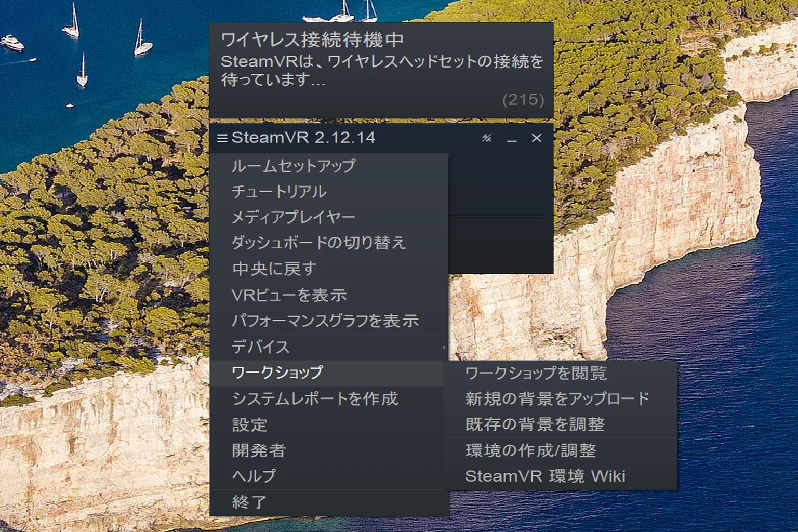Viewport: 798px width, 532px height.
Task: Select 既存の背景を調整
Action: pyautogui.click(x=561, y=425)
